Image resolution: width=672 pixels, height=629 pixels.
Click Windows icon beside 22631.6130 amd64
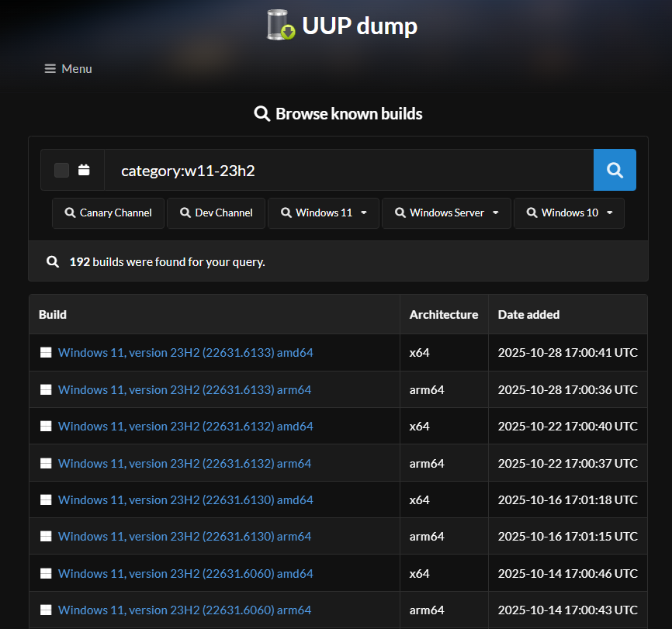[46, 500]
